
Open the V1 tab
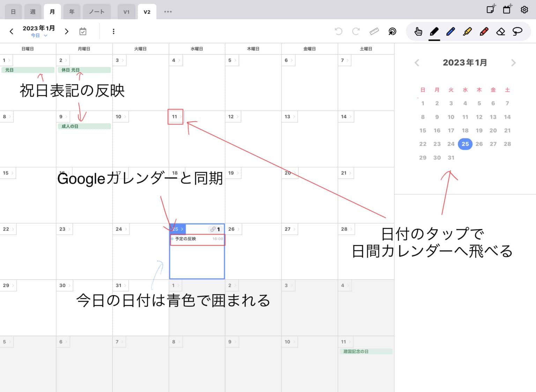tap(126, 11)
